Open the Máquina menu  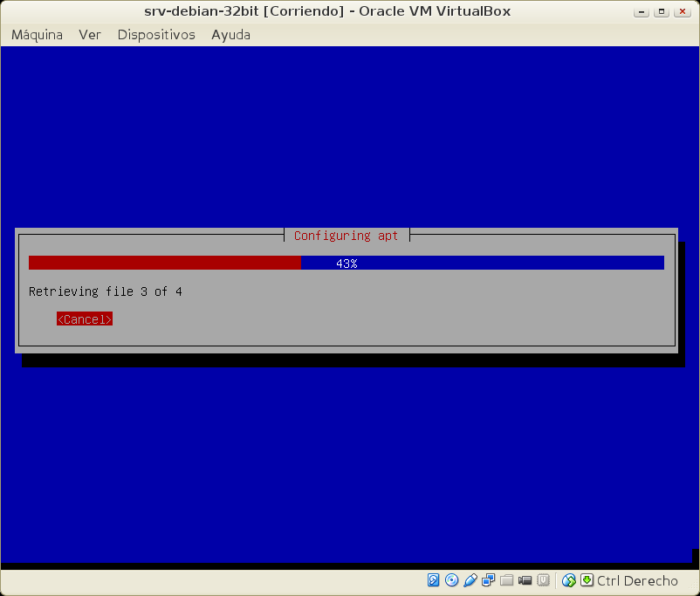[x=37, y=35]
